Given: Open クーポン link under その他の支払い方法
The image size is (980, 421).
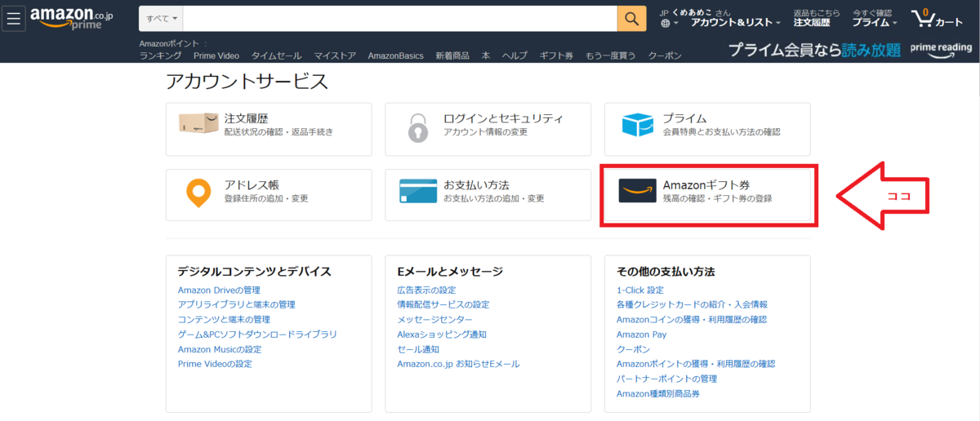Looking at the screenshot, I should click(x=634, y=349).
